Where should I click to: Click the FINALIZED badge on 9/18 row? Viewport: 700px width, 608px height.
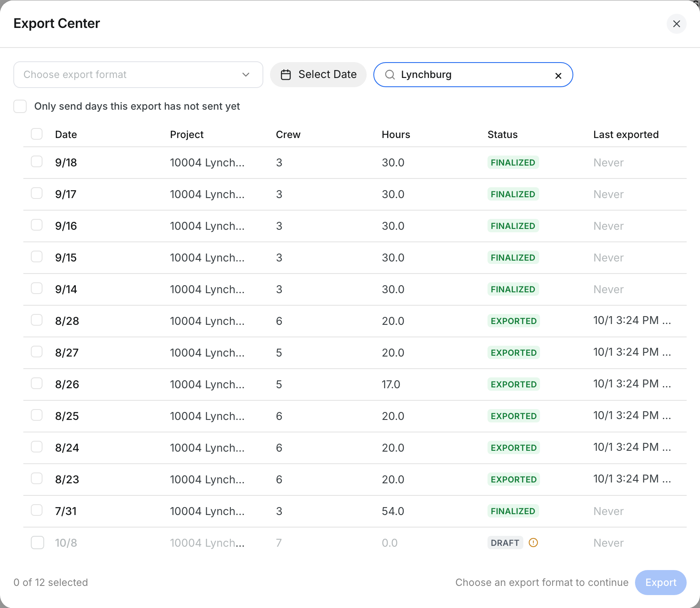coord(513,162)
